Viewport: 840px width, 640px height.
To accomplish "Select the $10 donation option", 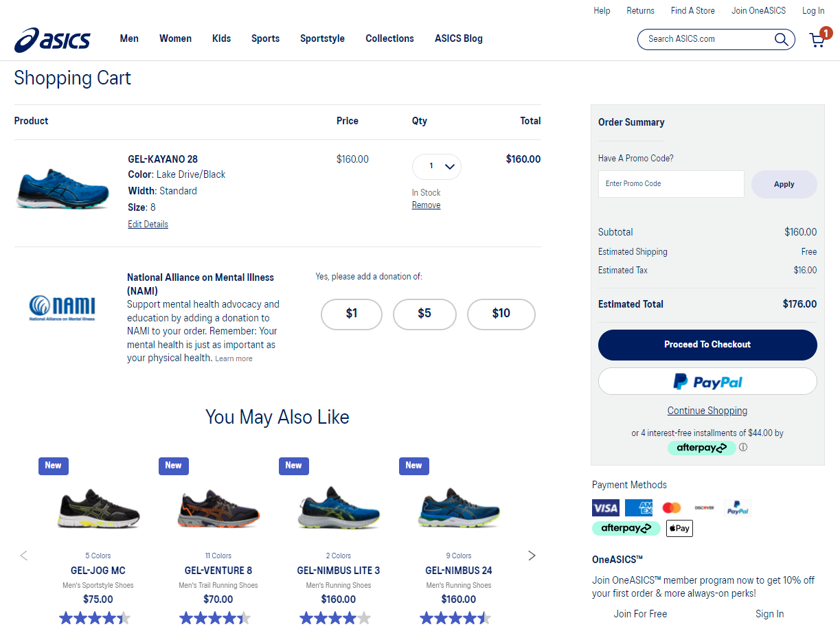I will point(501,314).
